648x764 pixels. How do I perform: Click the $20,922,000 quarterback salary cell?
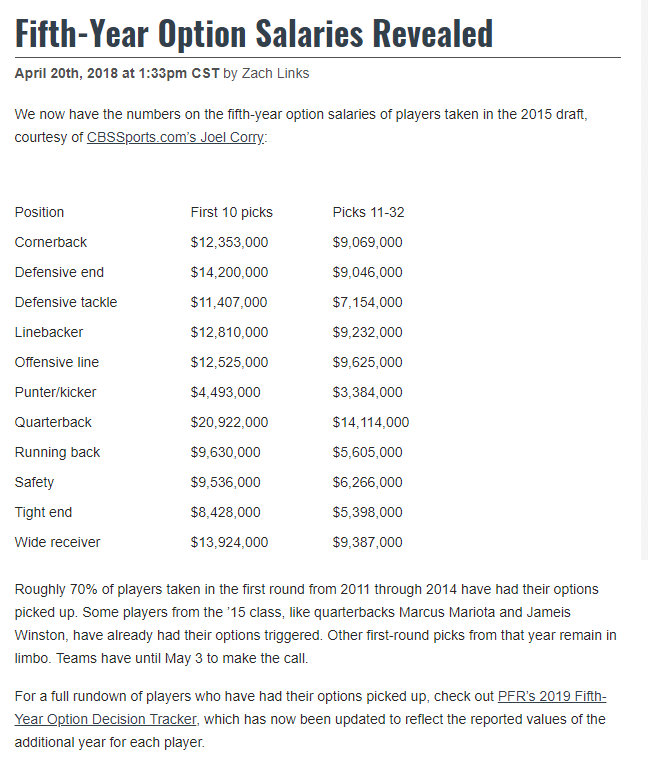(229, 422)
